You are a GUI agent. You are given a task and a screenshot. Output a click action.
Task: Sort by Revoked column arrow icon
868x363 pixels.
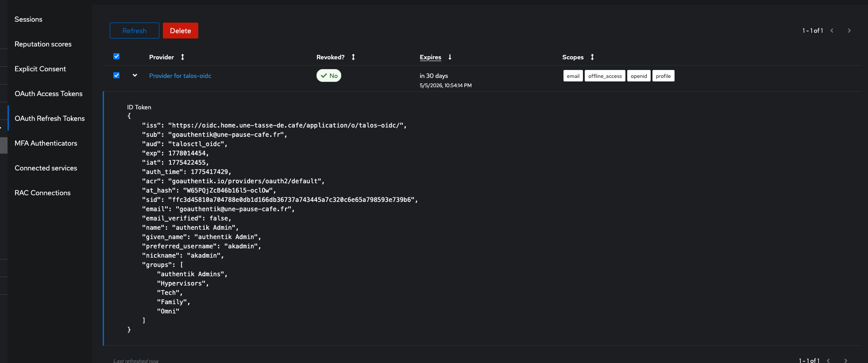pyautogui.click(x=353, y=57)
